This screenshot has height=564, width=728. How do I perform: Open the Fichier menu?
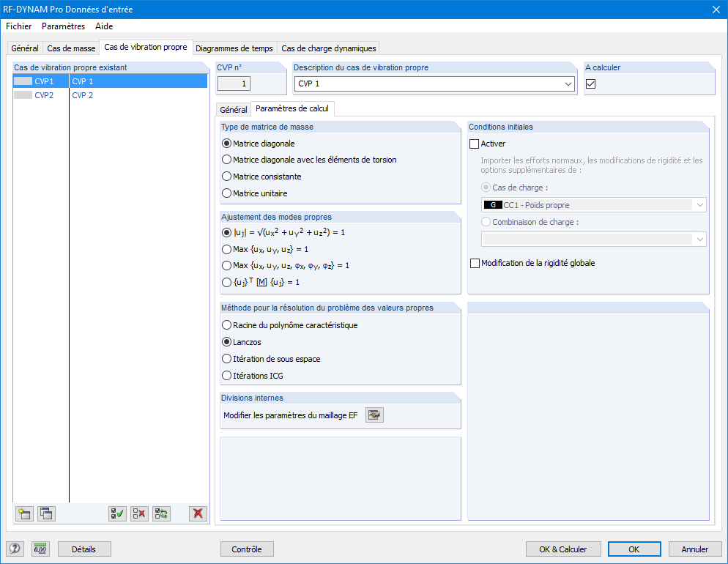[x=18, y=26]
